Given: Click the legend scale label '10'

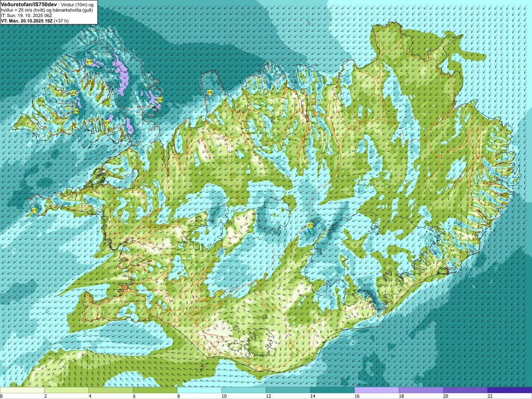Looking at the screenshot, I should pos(224,396).
